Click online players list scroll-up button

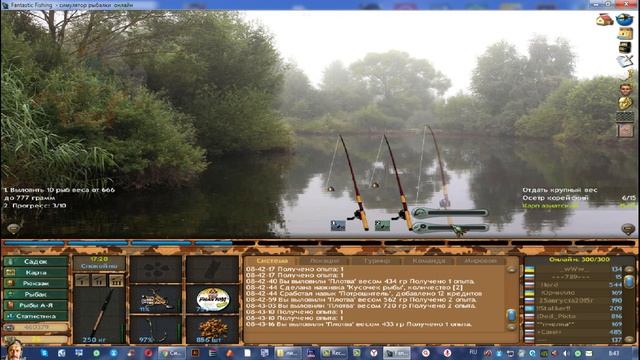[x=629, y=269]
